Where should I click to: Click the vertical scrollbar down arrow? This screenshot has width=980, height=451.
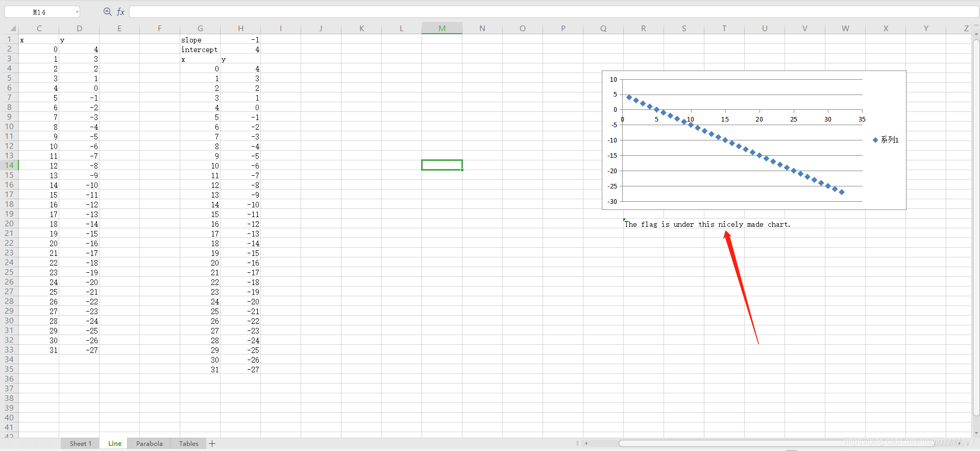[976, 434]
